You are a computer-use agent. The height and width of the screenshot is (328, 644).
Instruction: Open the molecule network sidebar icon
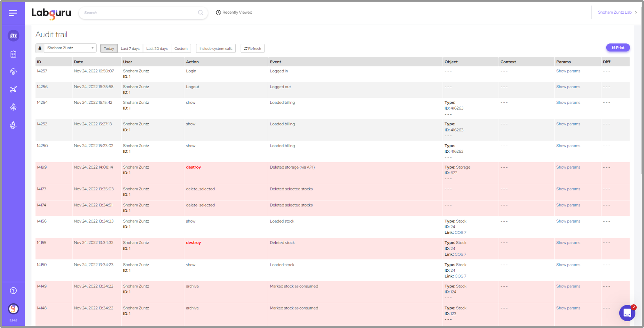[x=13, y=89]
